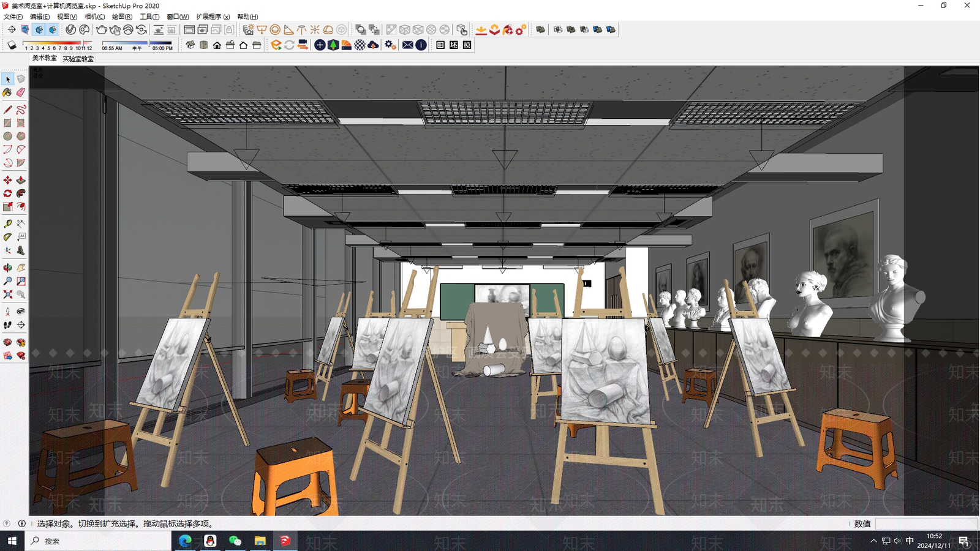Pick the Paint Bucket tool
Image resolution: width=980 pixels, height=551 pixels.
[7, 92]
